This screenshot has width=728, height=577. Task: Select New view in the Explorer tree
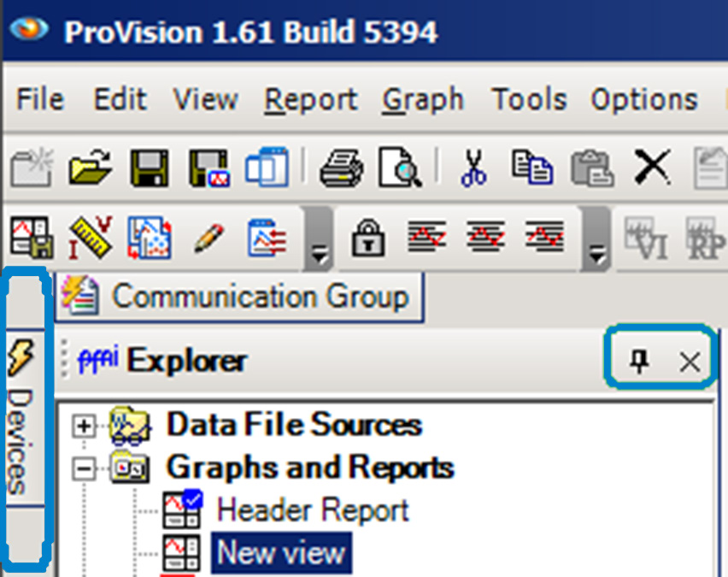click(279, 553)
